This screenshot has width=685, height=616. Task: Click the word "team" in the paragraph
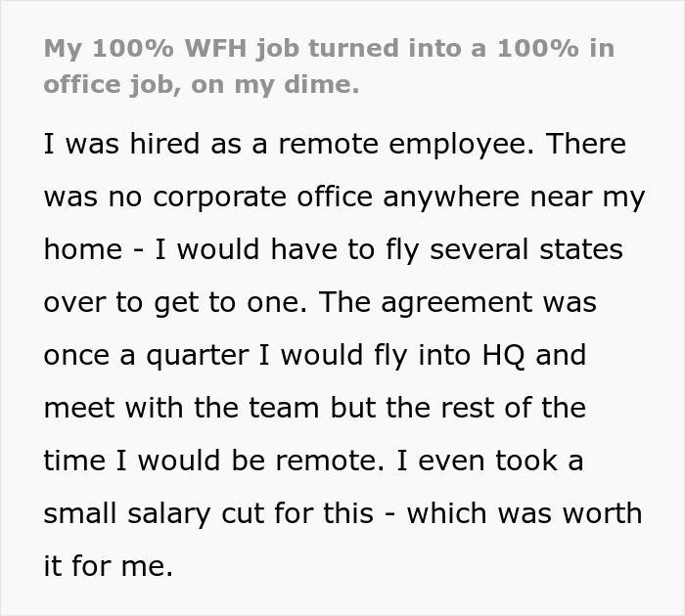pyautogui.click(x=284, y=408)
